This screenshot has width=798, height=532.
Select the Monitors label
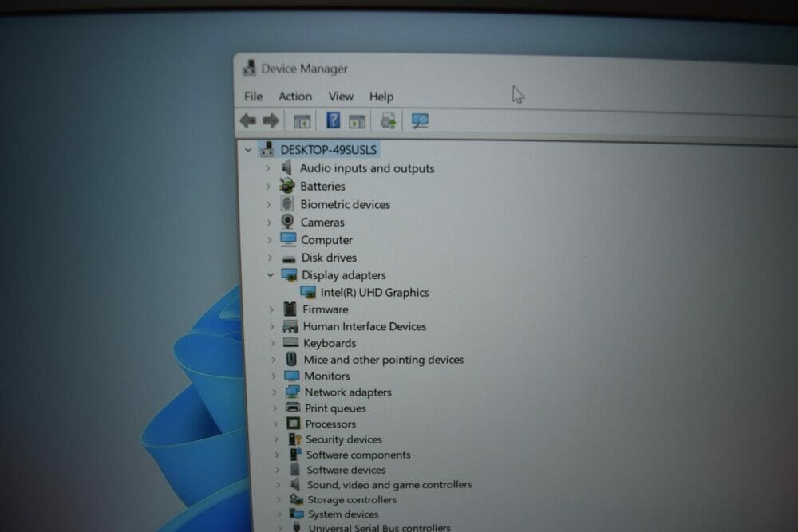[326, 376]
